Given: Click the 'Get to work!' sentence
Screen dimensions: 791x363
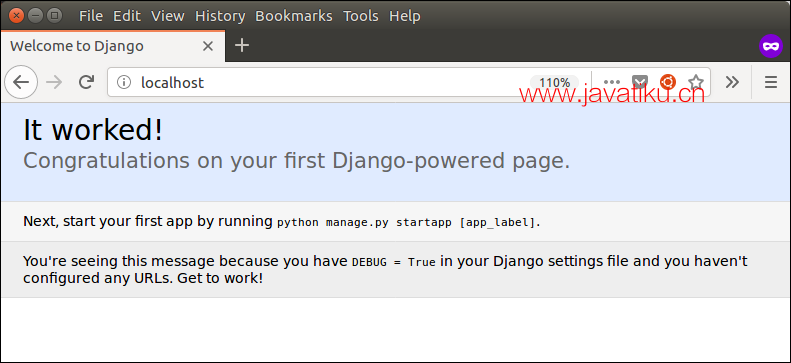Looking at the screenshot, I should pos(220,278).
